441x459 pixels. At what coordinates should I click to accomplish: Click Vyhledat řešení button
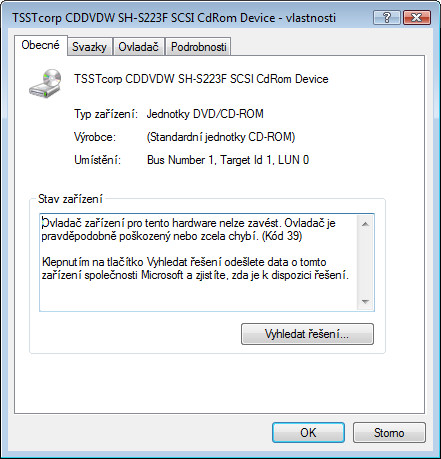point(307,334)
